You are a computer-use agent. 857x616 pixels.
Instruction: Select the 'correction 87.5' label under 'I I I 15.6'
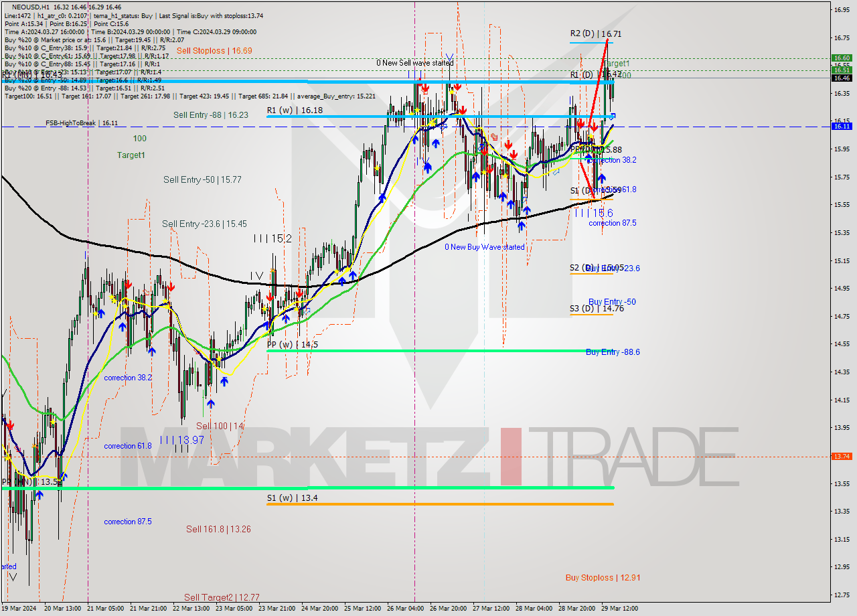click(x=613, y=224)
